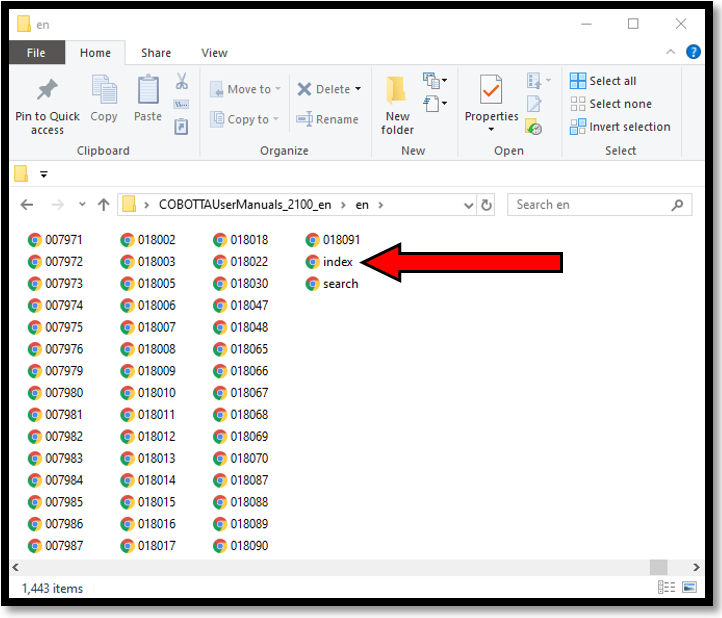Switch to the Home ribbon tab

tap(95, 53)
